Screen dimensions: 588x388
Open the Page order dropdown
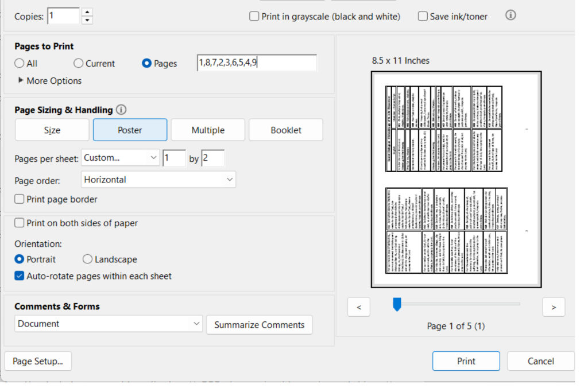point(158,180)
